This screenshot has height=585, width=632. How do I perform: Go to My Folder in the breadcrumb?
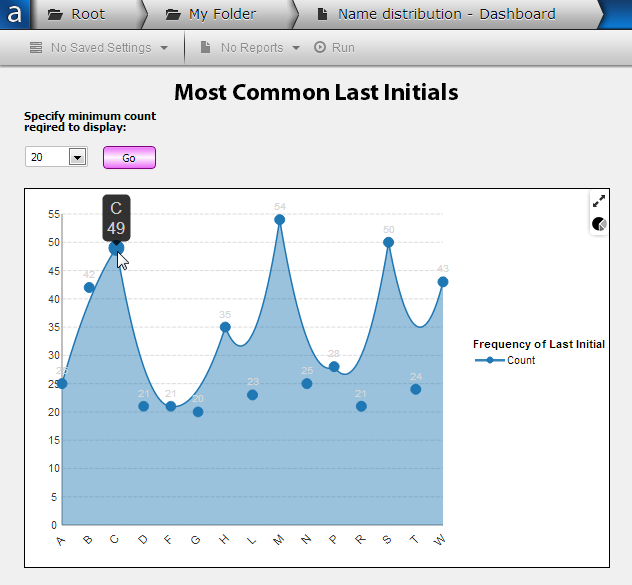[222, 15]
